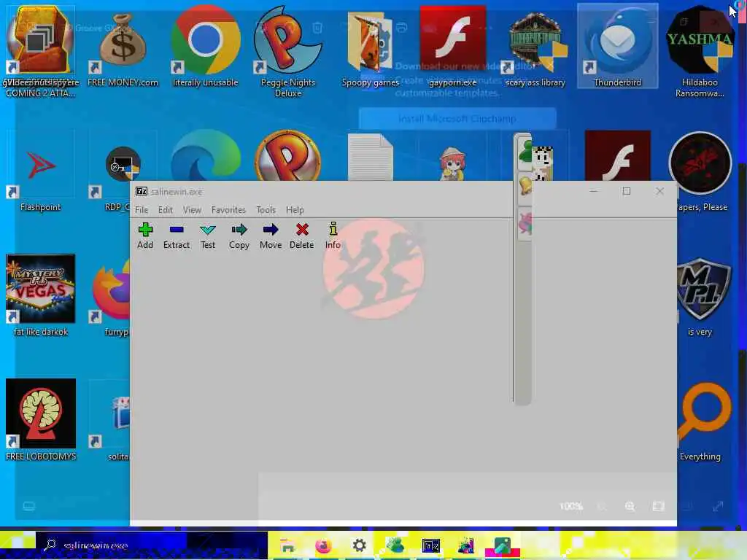Open File Explorer from the taskbar
Screen dimensions: 747x560
coord(287,545)
